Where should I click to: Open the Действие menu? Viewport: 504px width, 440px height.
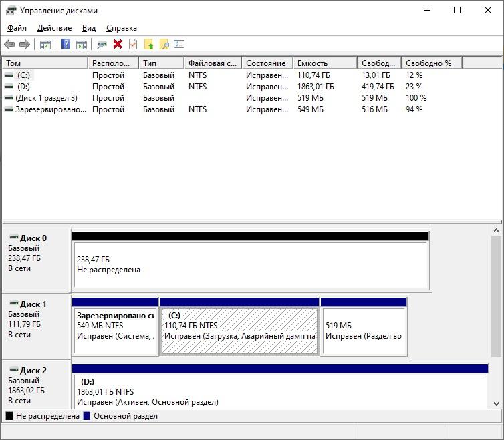coord(54,28)
